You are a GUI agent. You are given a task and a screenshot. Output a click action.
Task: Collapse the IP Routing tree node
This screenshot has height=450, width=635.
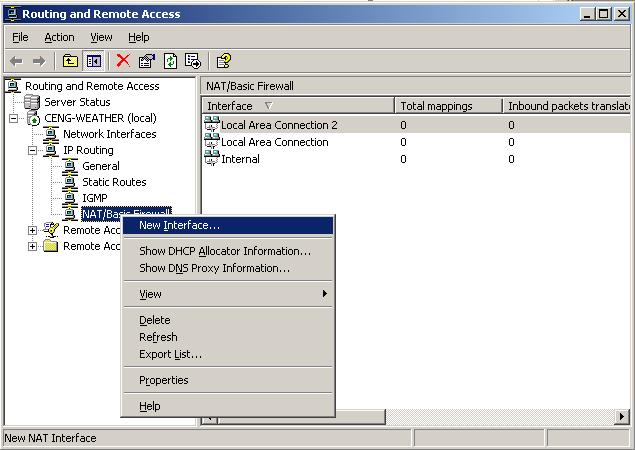click(32, 150)
